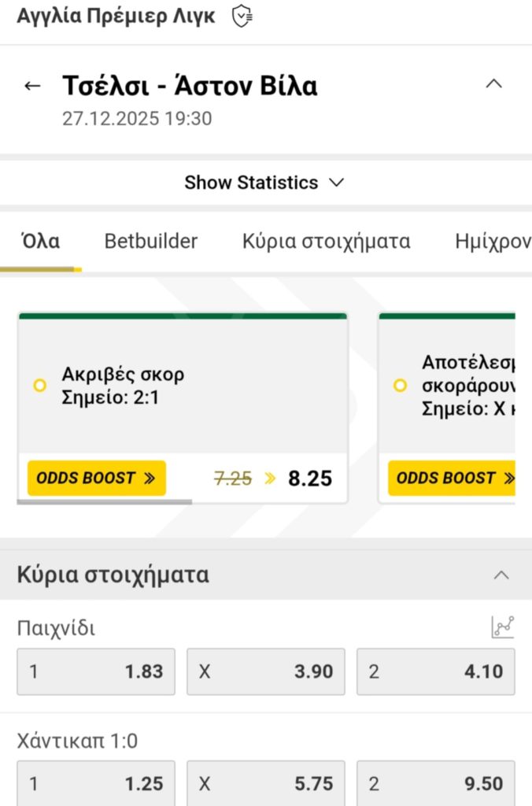Click the league shield icon next to Premier League
The width and height of the screenshot is (532, 806).
[x=241, y=14]
